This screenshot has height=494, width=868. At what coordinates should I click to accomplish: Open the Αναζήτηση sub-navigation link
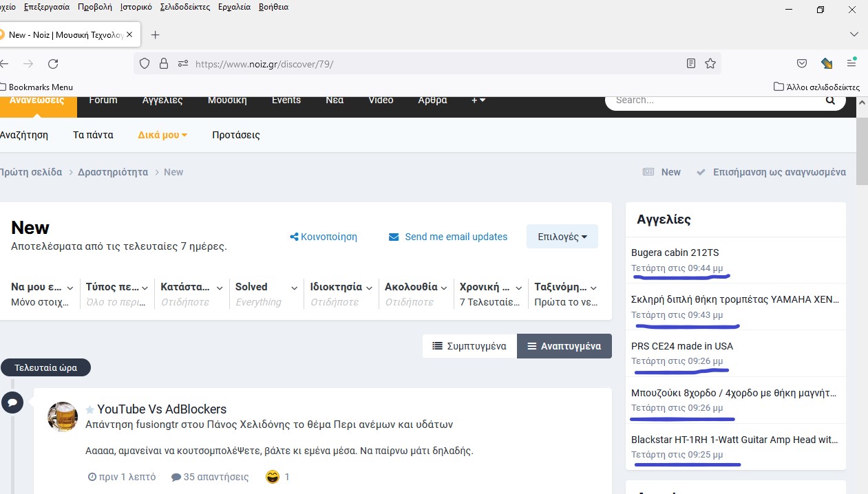(23, 135)
